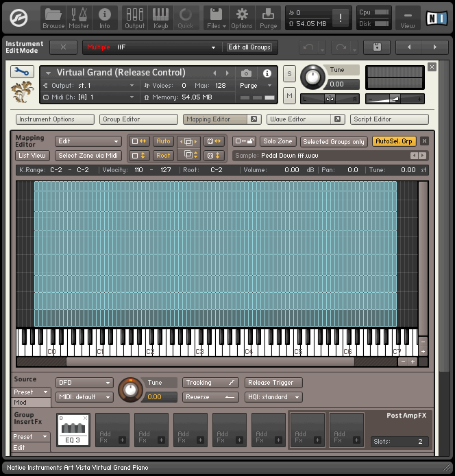Open the Script Editor tab

389,119
